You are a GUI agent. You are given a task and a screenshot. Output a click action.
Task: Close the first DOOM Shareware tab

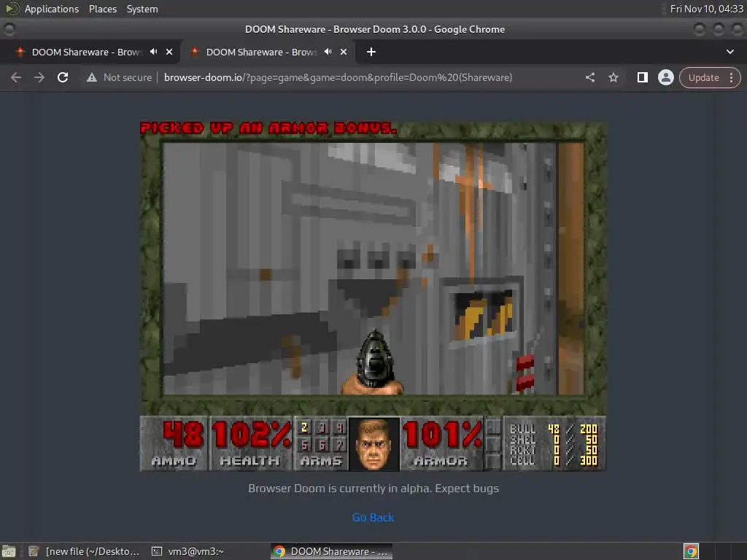169,52
